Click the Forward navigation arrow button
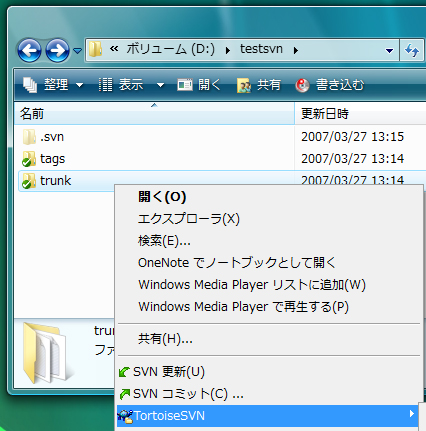The height and width of the screenshot is (431, 426). pyautogui.click(x=57, y=50)
